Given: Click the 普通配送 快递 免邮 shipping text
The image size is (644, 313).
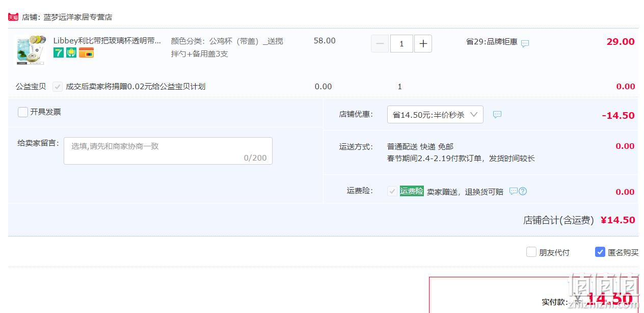Looking at the screenshot, I should [420, 146].
